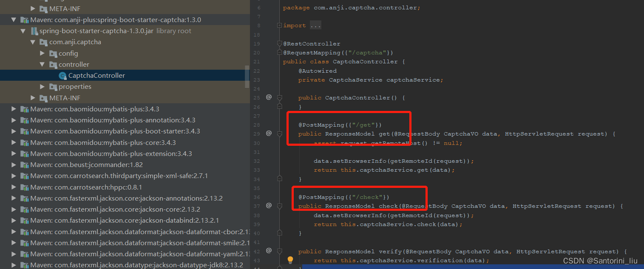Screen dimensions: 644x269
Task: Click the lightbulb intention icon in editor gutter
Action: [x=291, y=260]
